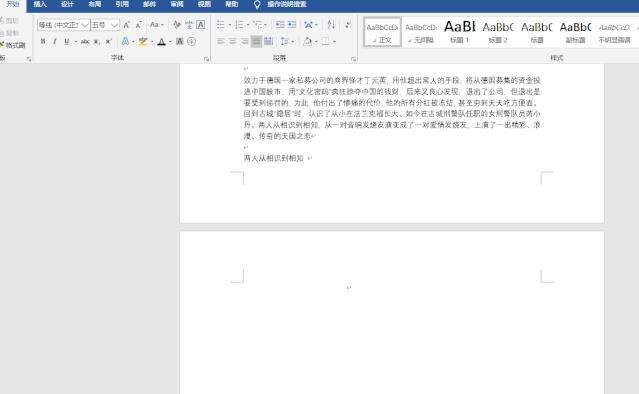Toggle italic formatting
This screenshot has height=394, width=639.
click(x=55, y=42)
